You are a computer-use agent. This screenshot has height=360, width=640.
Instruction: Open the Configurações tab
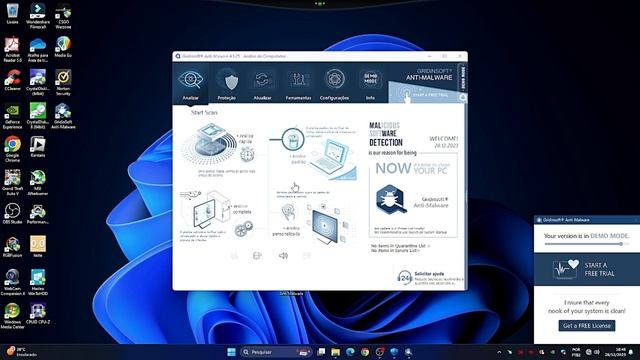(334, 84)
